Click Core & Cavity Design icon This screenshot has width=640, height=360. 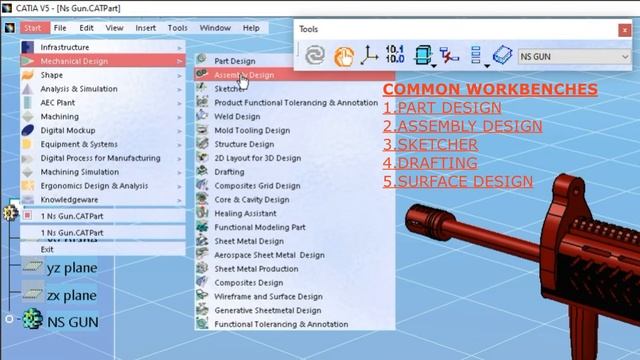(202, 199)
